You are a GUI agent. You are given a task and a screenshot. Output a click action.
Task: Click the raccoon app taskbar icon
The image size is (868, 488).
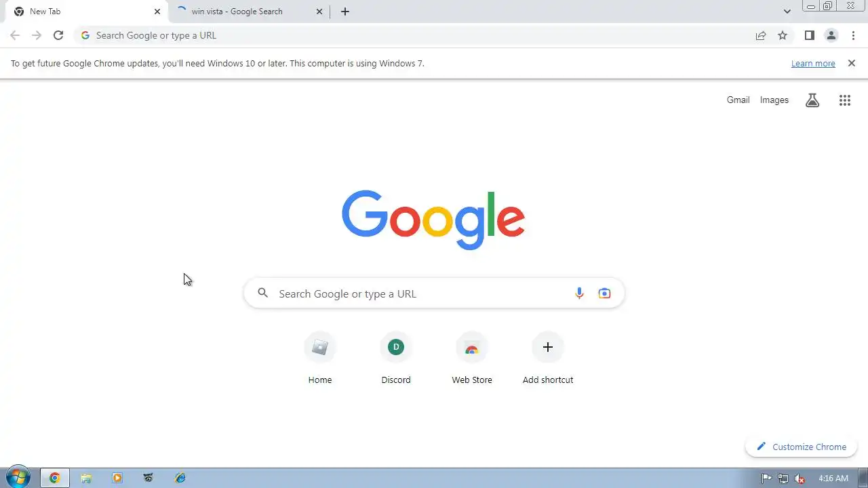(149, 478)
